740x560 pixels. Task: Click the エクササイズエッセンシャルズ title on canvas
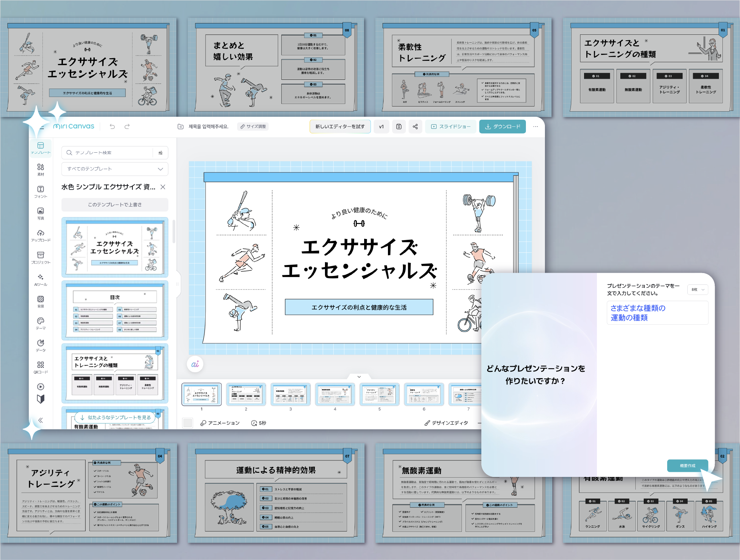(x=359, y=259)
